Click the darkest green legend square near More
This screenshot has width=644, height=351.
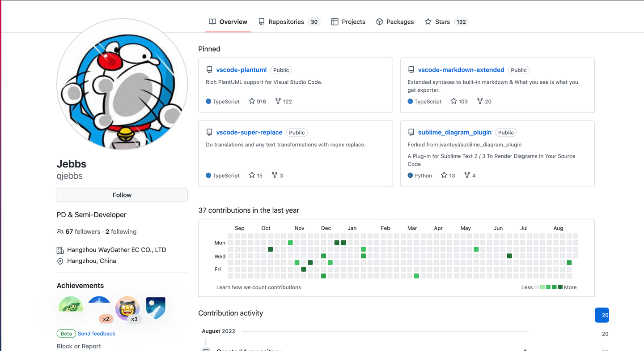[560, 287]
